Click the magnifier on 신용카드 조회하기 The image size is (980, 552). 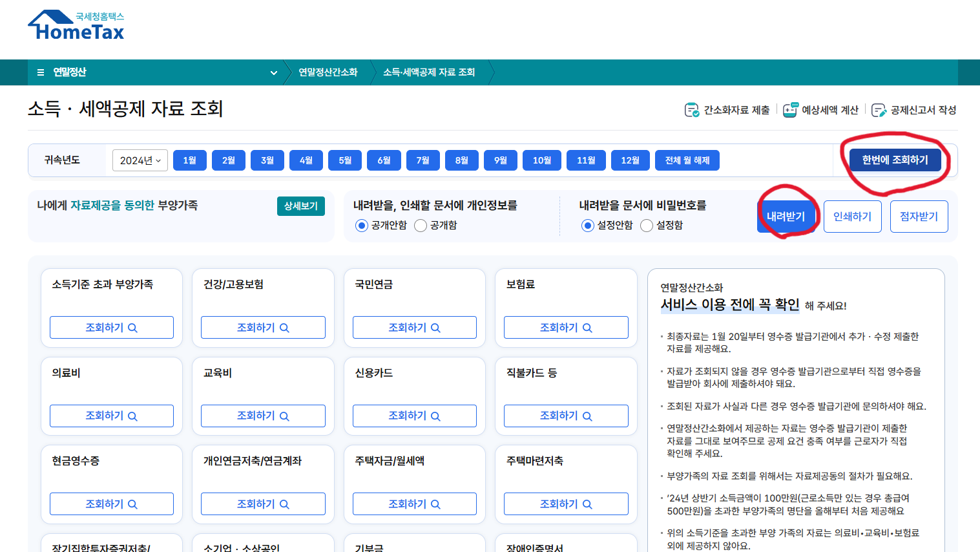435,416
